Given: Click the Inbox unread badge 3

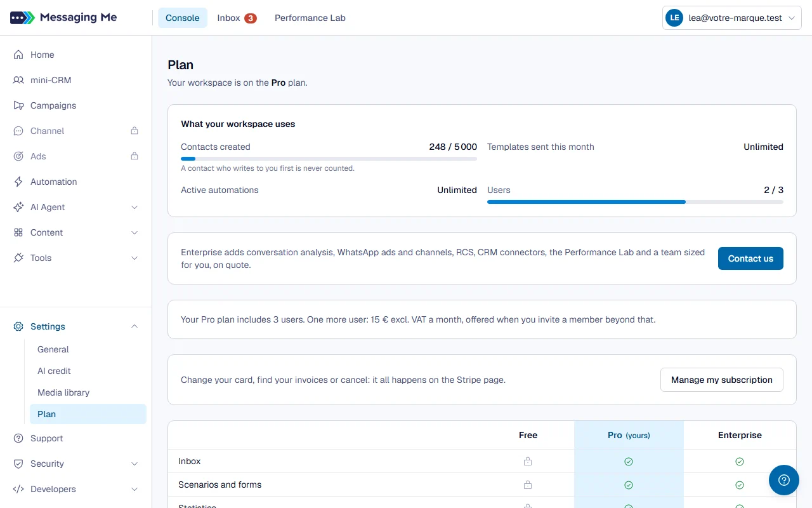Looking at the screenshot, I should point(251,18).
